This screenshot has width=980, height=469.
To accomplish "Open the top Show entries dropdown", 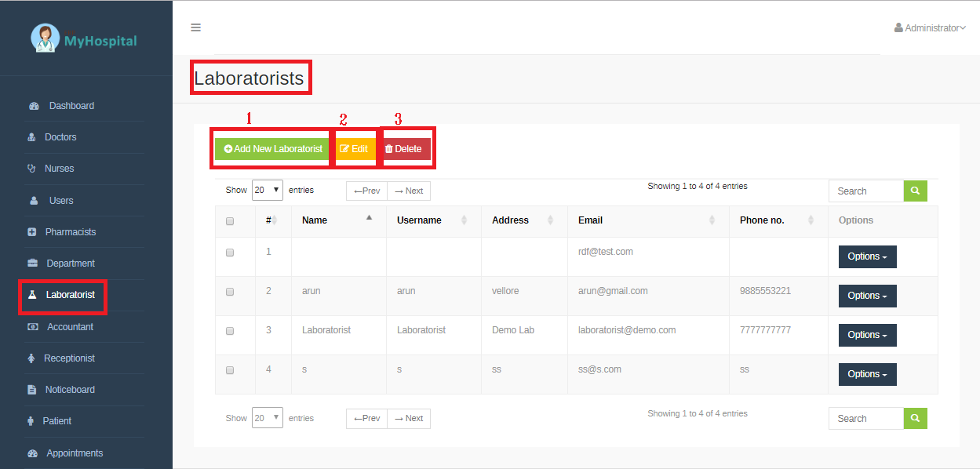I will click(x=268, y=190).
